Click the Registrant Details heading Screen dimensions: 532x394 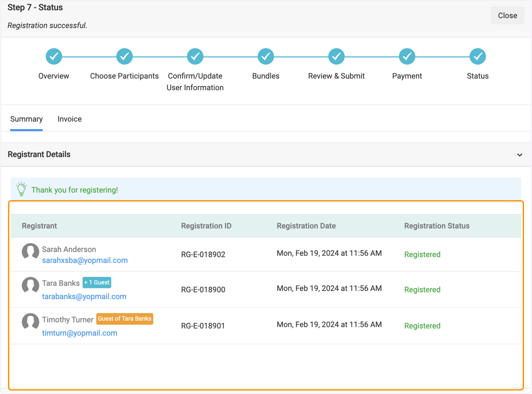point(39,154)
